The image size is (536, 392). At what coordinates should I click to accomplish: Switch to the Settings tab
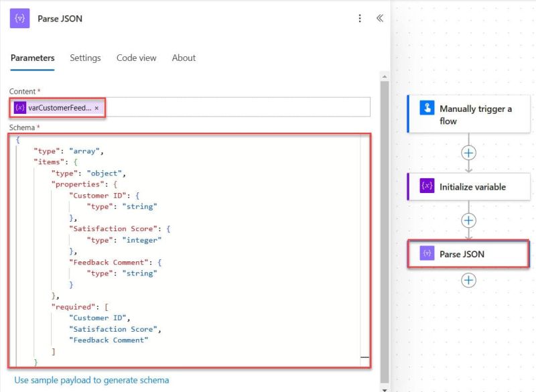point(85,58)
